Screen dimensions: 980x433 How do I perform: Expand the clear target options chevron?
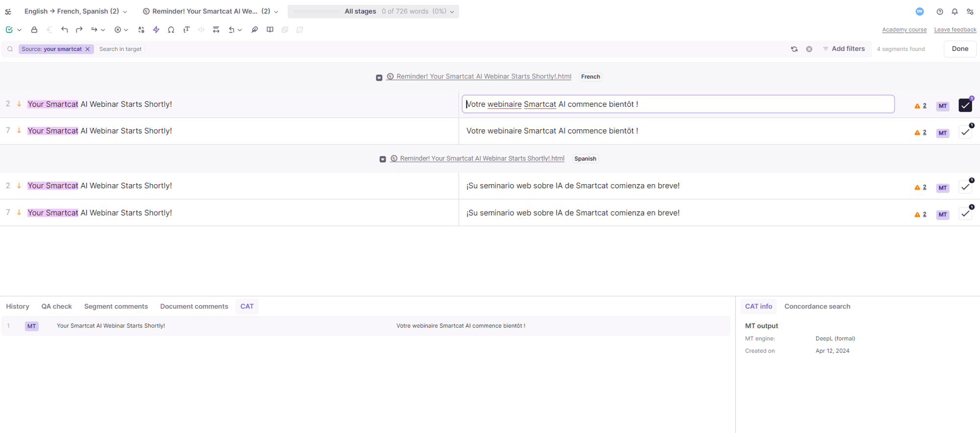pos(126,30)
